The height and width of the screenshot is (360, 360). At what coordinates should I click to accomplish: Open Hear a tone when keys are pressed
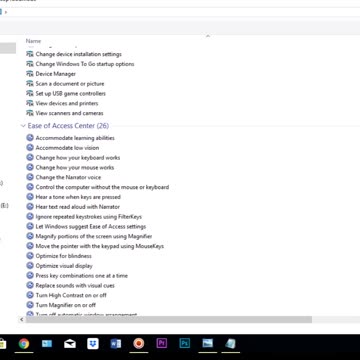pos(78,197)
